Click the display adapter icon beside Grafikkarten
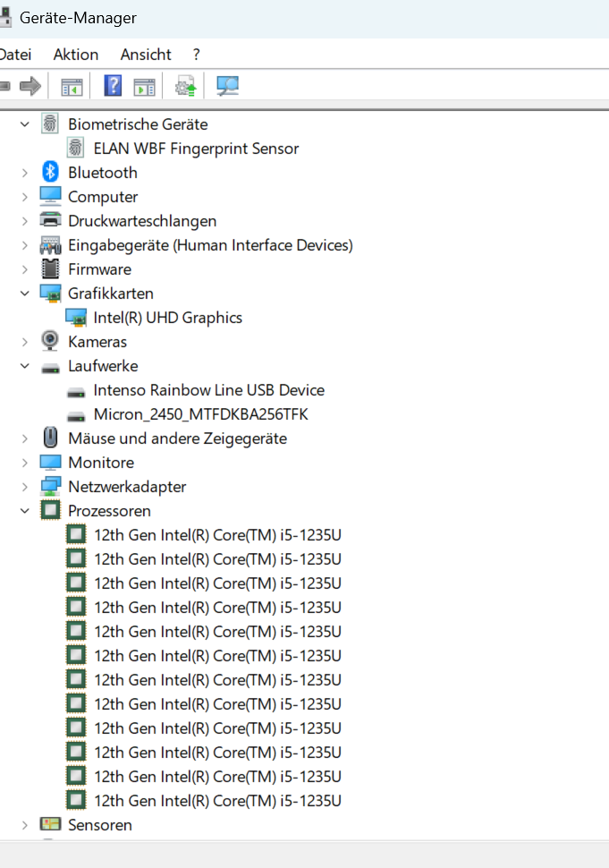 click(50, 293)
